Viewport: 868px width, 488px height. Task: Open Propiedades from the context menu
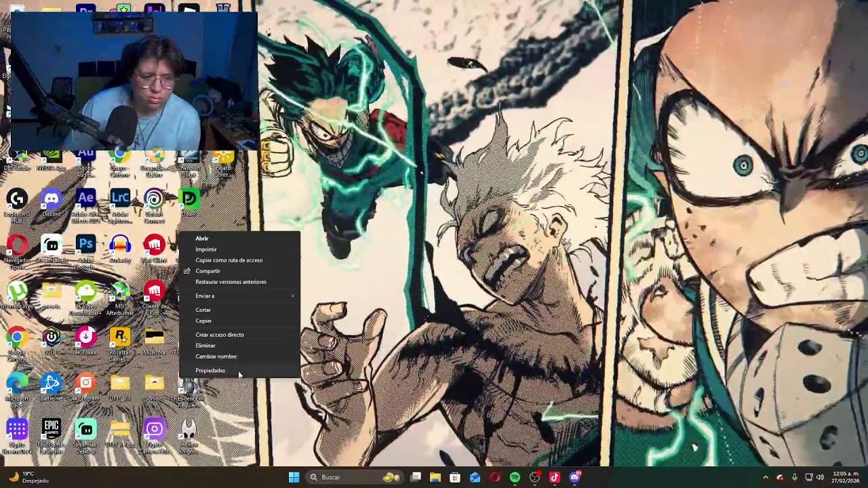(239, 371)
